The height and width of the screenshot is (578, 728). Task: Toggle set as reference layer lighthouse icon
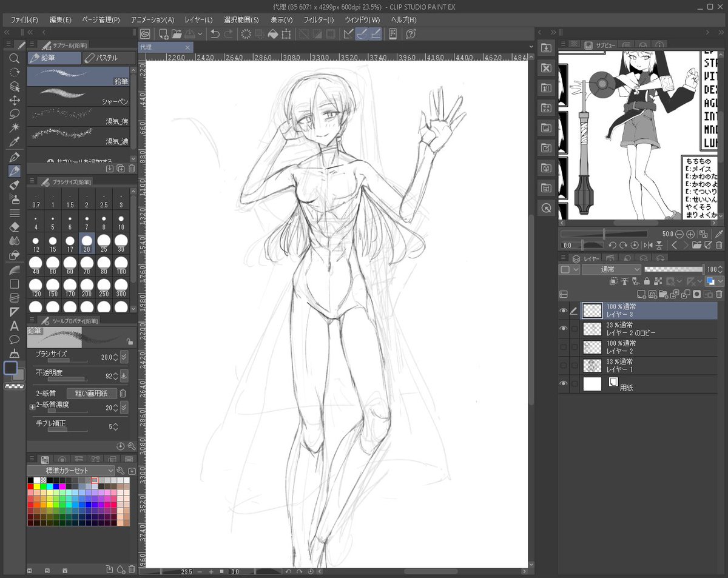(625, 281)
